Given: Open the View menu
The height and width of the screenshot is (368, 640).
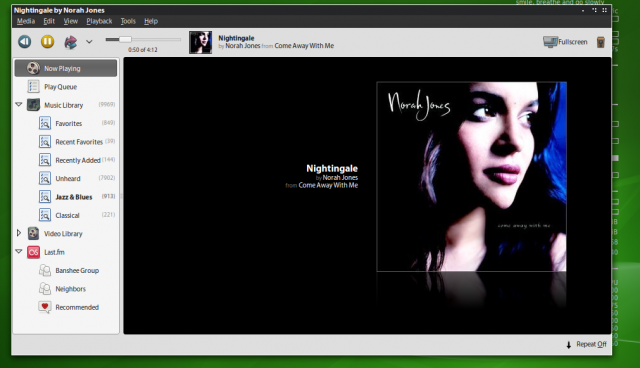Looking at the screenshot, I should 71,21.
